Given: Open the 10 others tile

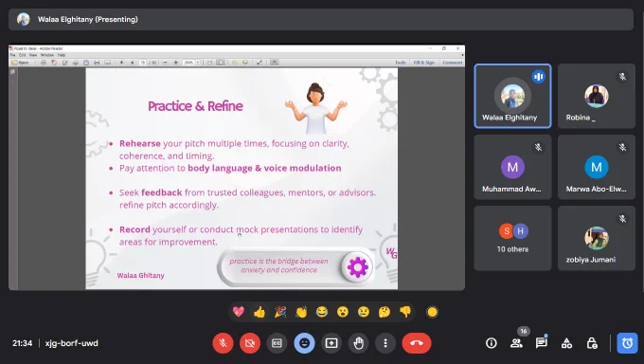Looking at the screenshot, I should [512, 238].
